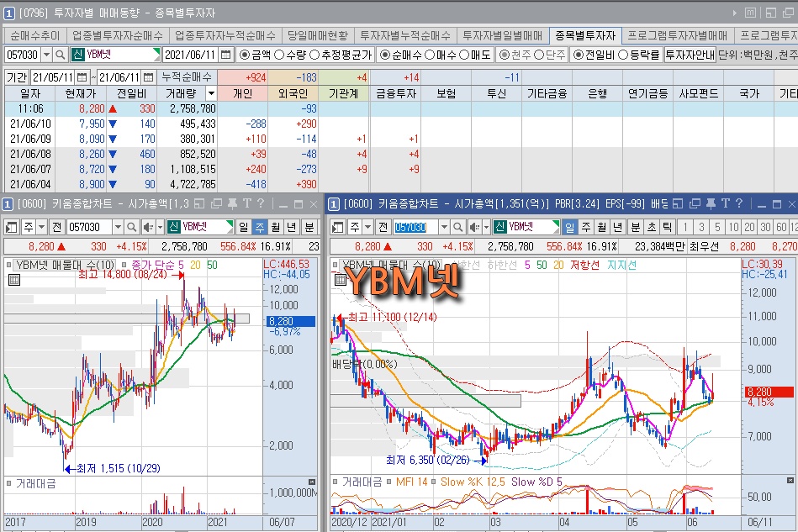Select 분 minute period in left chart
The image size is (798, 532).
pyautogui.click(x=309, y=227)
